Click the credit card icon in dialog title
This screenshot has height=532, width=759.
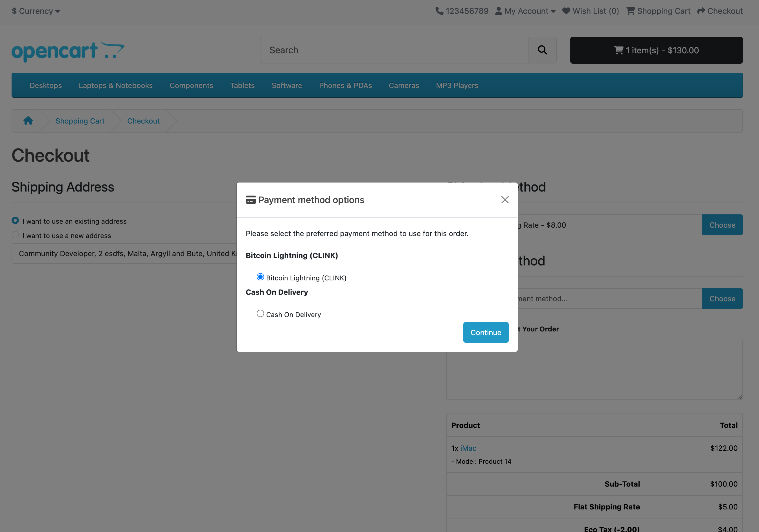click(251, 200)
